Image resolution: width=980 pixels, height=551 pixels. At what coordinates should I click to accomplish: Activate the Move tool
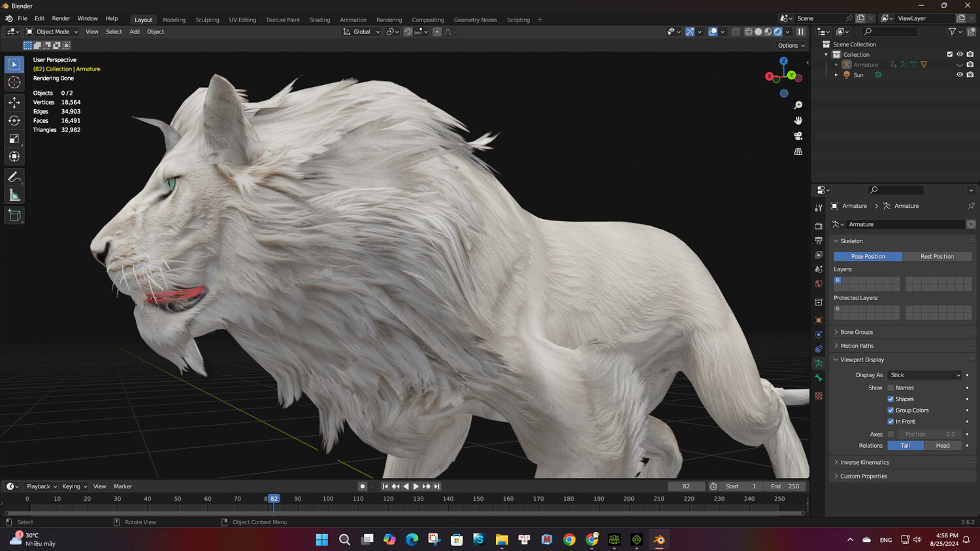click(x=14, y=103)
